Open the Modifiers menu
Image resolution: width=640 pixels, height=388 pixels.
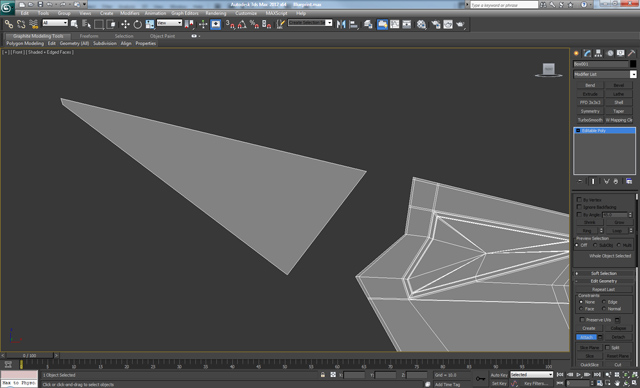click(x=130, y=13)
